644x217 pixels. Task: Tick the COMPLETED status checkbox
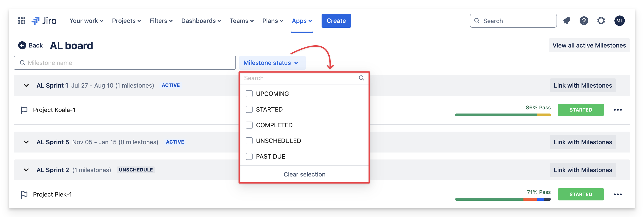coord(249,125)
